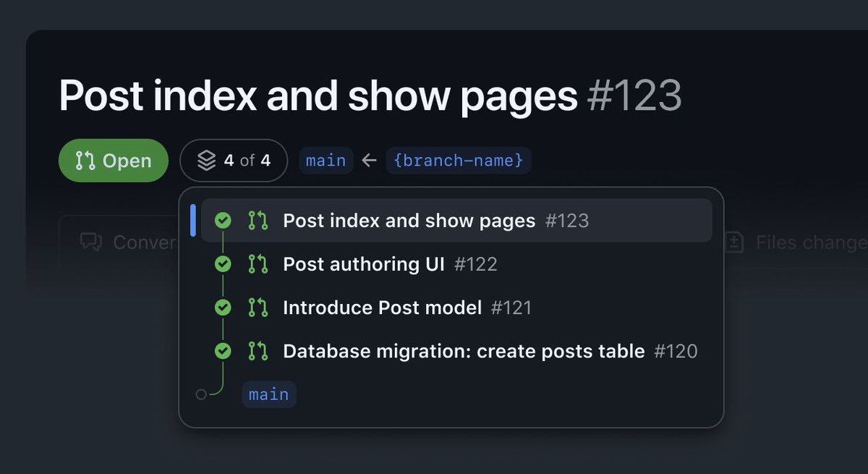
Task: Click the pull request icon beside Post authoring UI
Action: pyautogui.click(x=258, y=264)
